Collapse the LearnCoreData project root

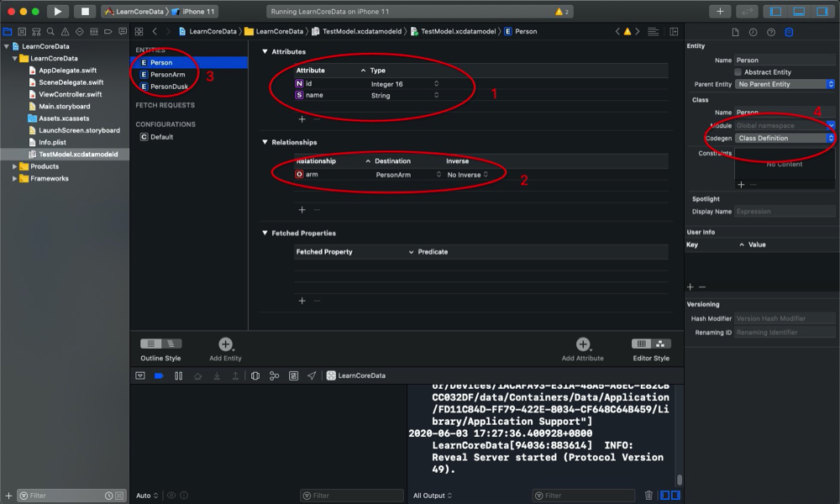[7, 46]
